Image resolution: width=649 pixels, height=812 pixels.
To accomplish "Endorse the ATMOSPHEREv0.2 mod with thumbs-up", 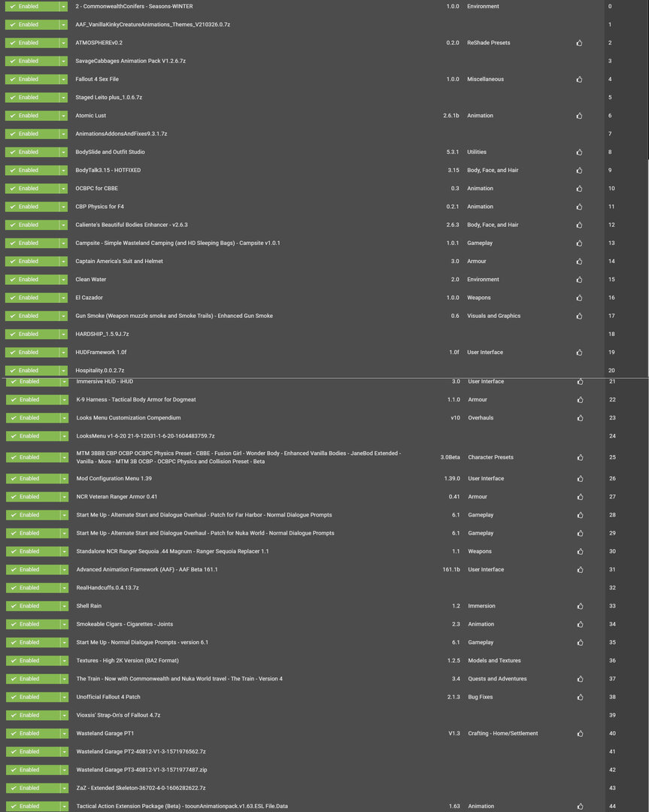I will pos(579,43).
